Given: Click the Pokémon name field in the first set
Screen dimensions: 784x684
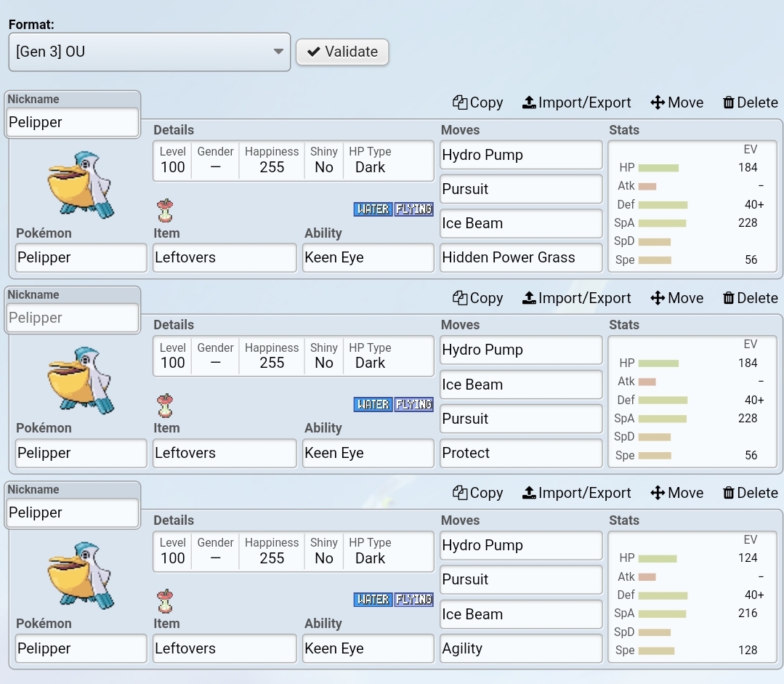Looking at the screenshot, I should [x=81, y=258].
